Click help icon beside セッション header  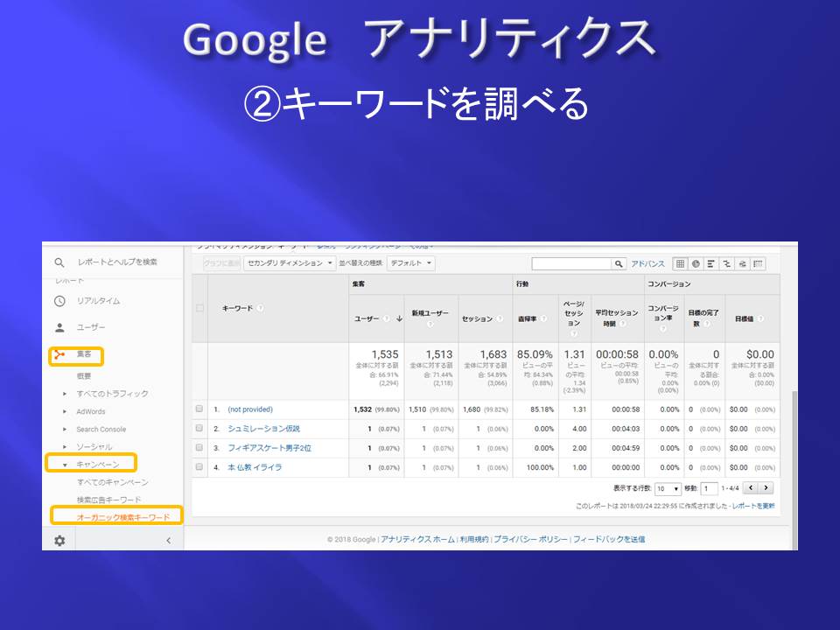click(500, 318)
